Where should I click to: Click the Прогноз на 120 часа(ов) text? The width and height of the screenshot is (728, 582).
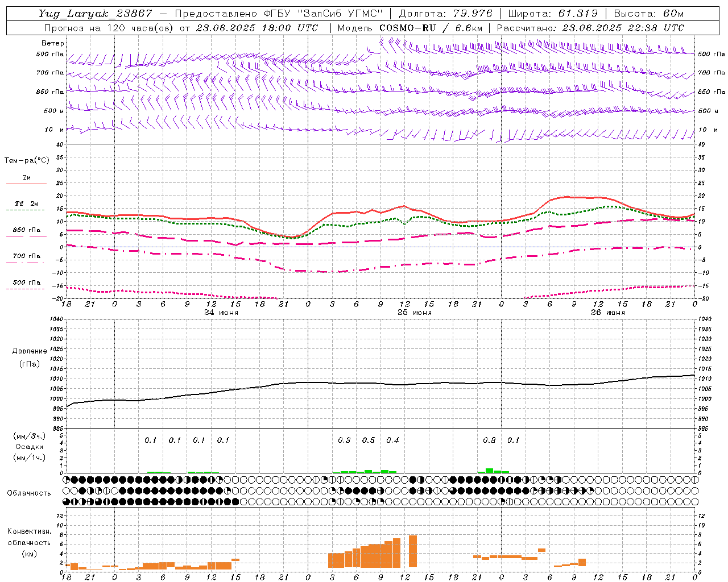[x=109, y=28]
